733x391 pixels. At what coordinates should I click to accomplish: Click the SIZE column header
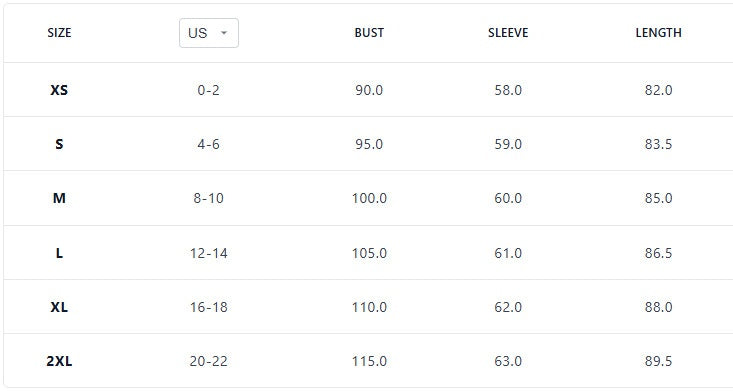[59, 33]
